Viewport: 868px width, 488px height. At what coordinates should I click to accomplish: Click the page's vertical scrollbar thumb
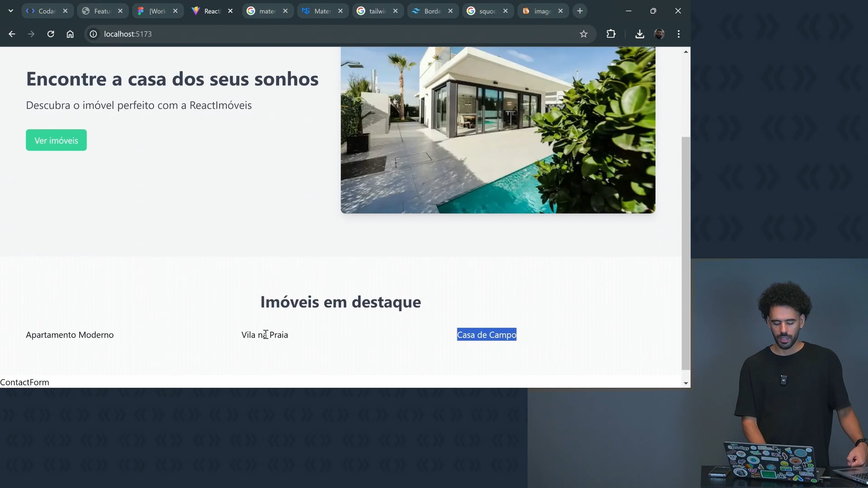[686, 253]
